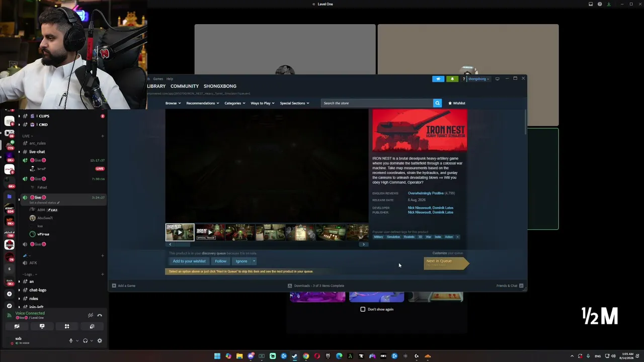The image size is (644, 362).
Task: Open File Explorer from the taskbar
Action: 239,356
